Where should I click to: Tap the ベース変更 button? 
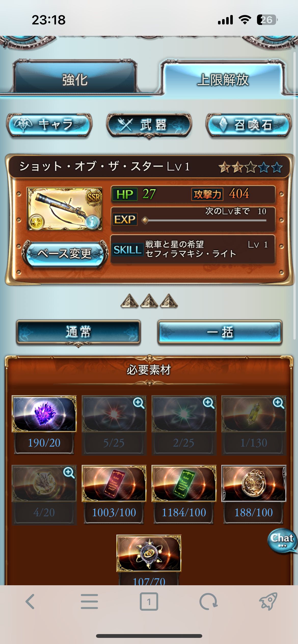[x=64, y=253]
